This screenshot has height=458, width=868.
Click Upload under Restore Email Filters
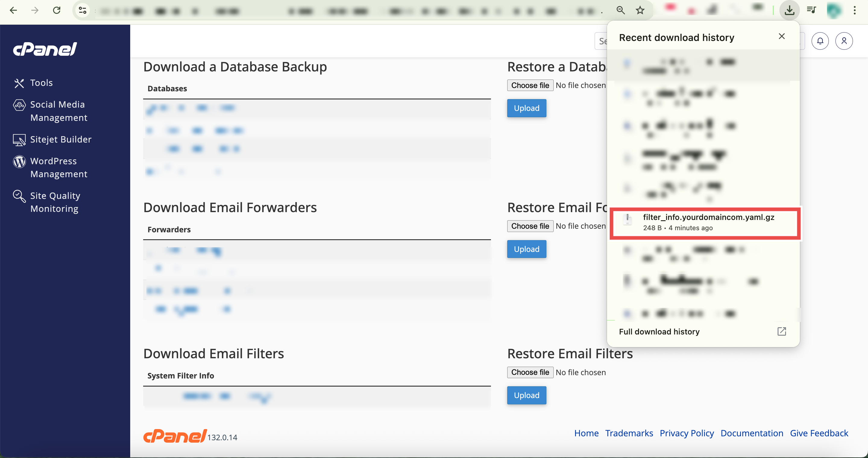pos(526,395)
